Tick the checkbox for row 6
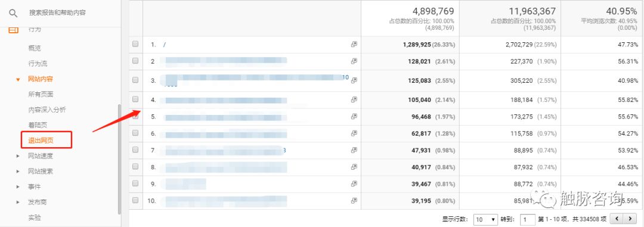Image resolution: width=644 pixels, height=227 pixels. click(135, 133)
